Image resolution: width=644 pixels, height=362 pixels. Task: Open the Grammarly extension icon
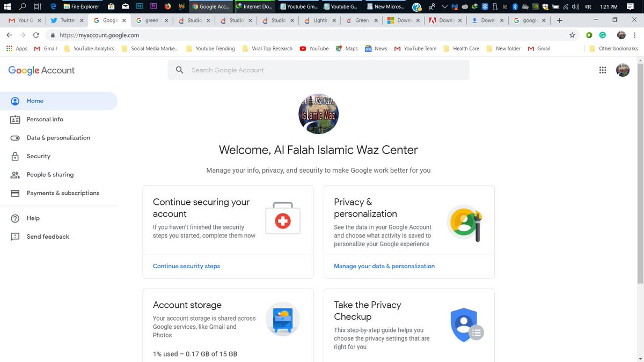click(603, 35)
